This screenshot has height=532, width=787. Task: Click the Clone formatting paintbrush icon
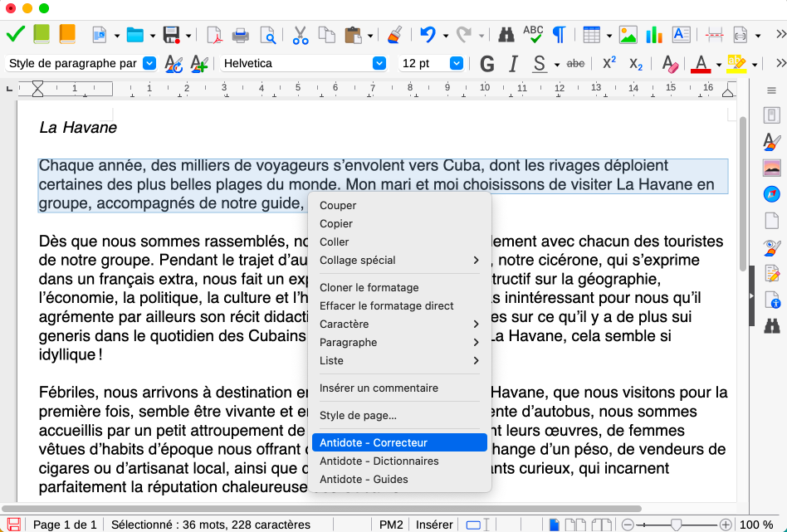coord(395,35)
